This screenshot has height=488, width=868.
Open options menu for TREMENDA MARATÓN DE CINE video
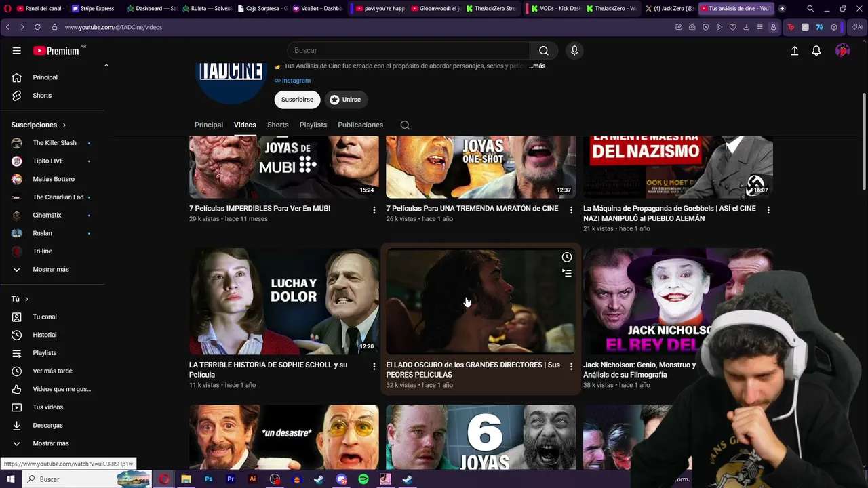click(x=571, y=210)
